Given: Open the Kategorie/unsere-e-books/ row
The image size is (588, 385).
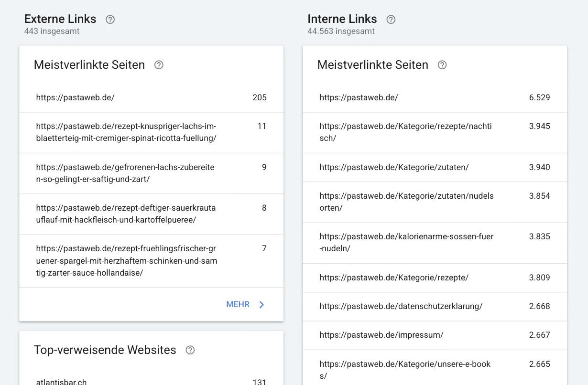Looking at the screenshot, I should 435,368.
